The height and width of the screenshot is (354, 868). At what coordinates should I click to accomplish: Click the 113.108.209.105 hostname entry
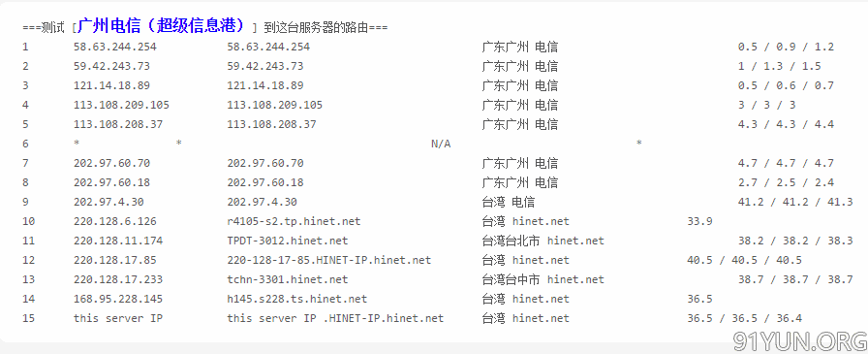coord(274,106)
